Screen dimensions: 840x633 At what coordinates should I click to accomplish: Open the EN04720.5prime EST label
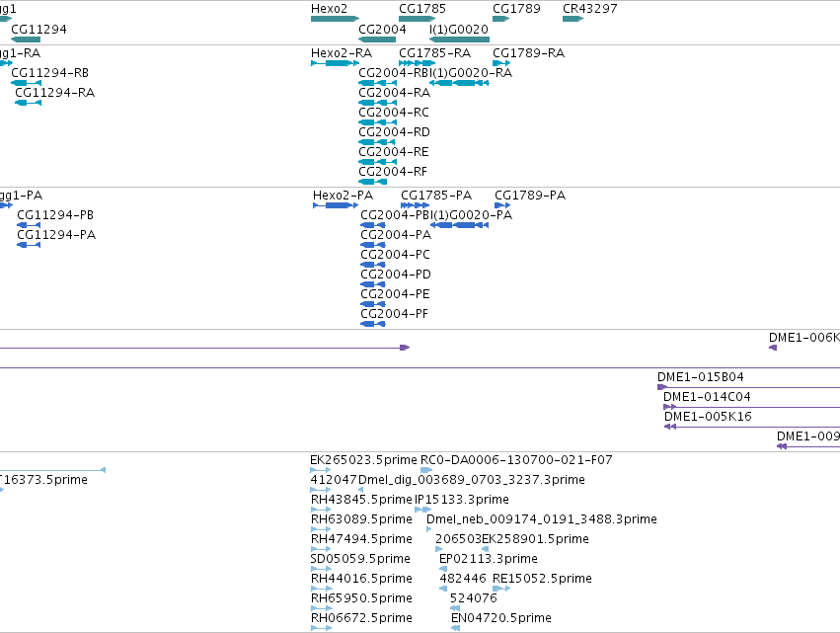501,619
